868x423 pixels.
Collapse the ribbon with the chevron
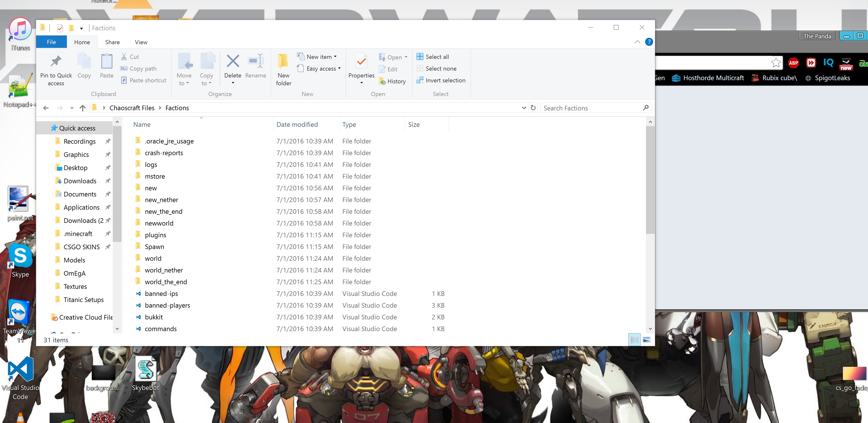coord(637,42)
